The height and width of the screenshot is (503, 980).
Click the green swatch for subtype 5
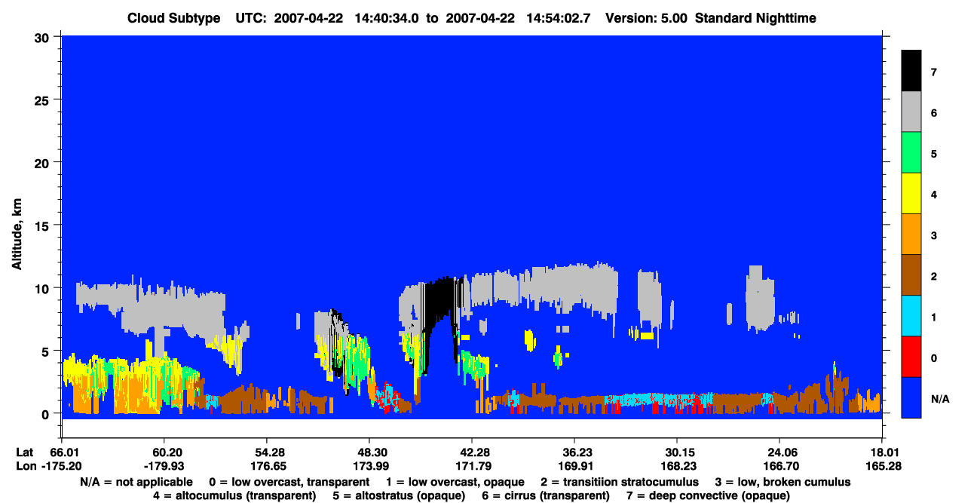coord(911,153)
